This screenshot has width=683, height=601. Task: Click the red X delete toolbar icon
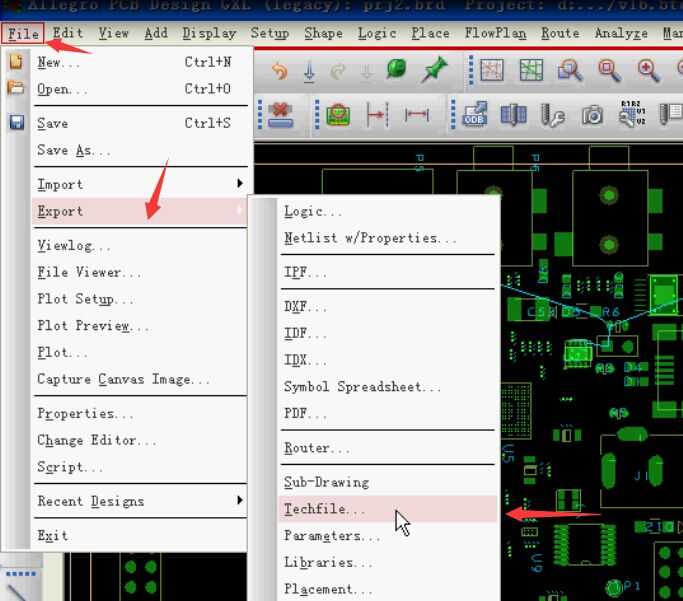(280, 115)
